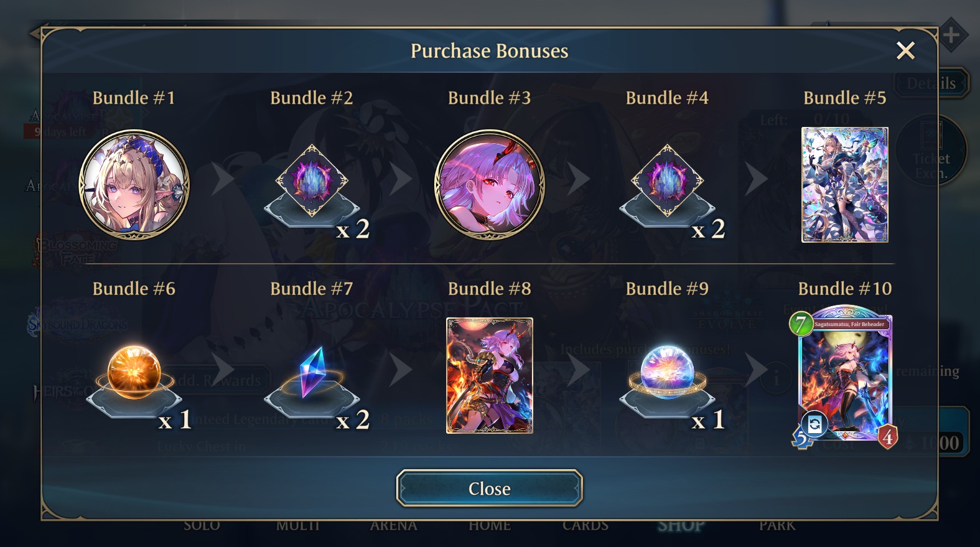Click the card swap icon on Sagatsumatsu
The width and height of the screenshot is (980, 547).
pos(814,424)
